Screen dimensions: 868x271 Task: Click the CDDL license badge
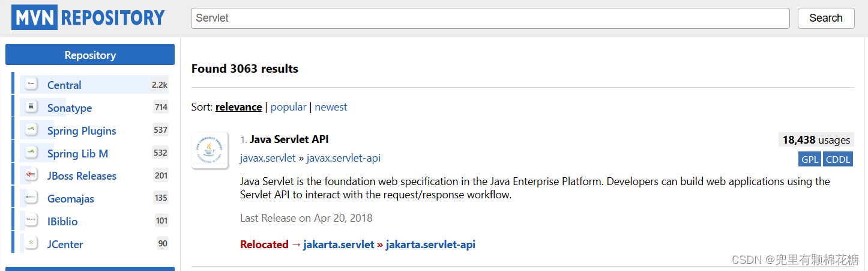coord(838,159)
